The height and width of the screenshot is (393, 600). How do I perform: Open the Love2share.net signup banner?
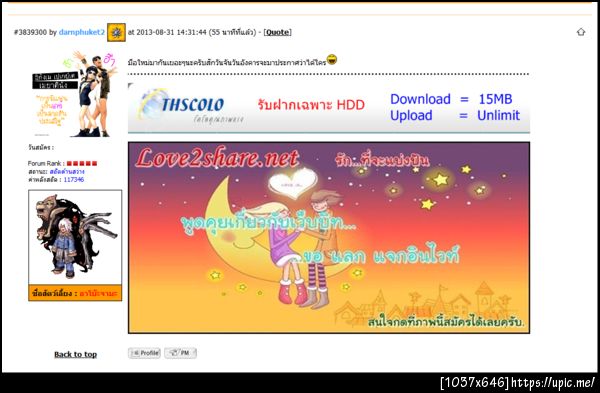click(329, 238)
